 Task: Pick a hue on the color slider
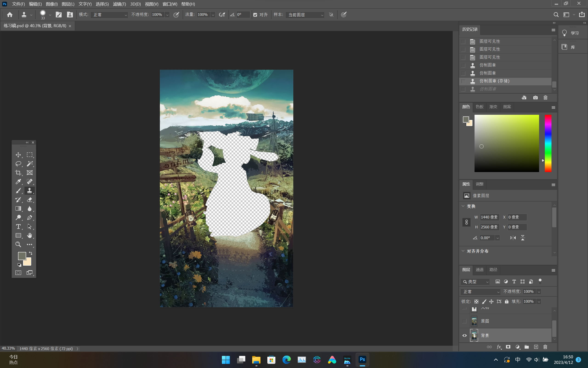click(x=548, y=143)
